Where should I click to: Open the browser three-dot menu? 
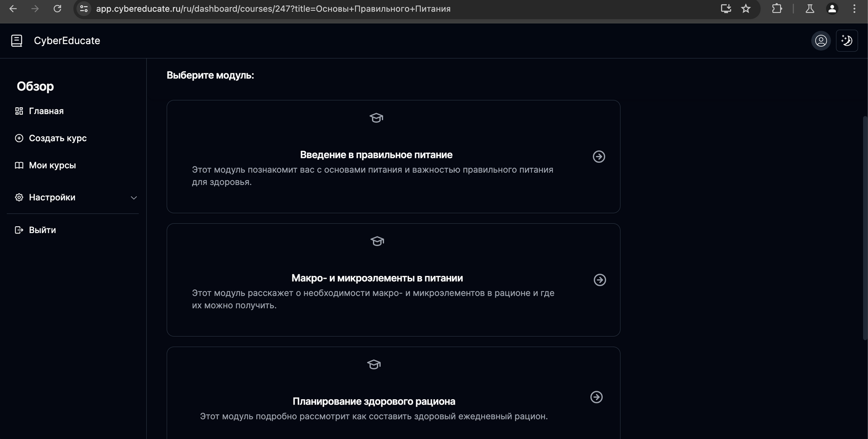point(854,8)
